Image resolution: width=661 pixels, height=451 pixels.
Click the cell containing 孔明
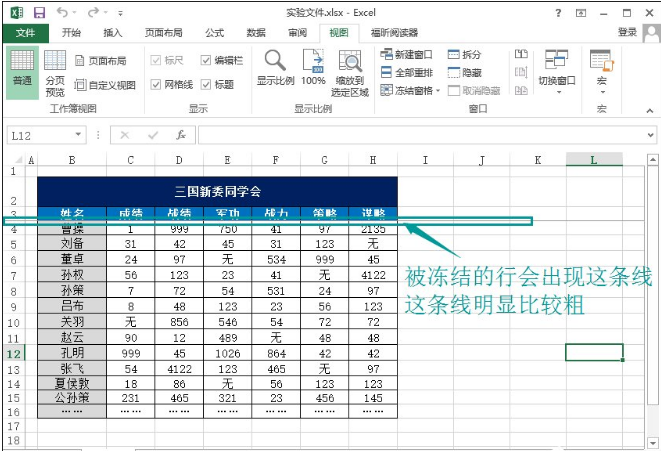point(72,353)
